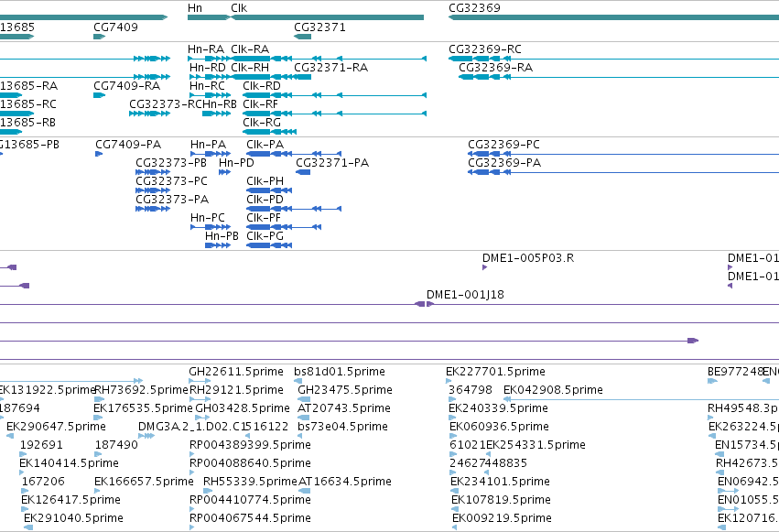The width and height of the screenshot is (779, 532).
Task: Click EST bs73e04.5prime
Action: (342, 428)
